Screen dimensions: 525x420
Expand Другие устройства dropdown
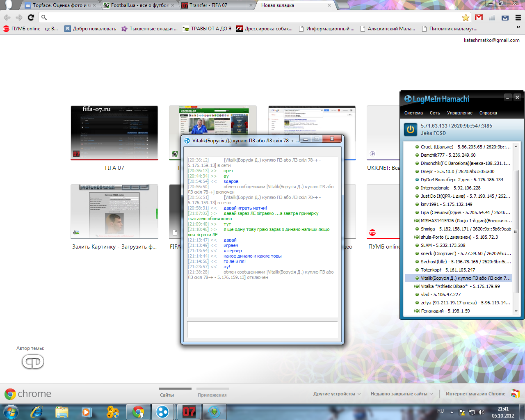(x=337, y=394)
